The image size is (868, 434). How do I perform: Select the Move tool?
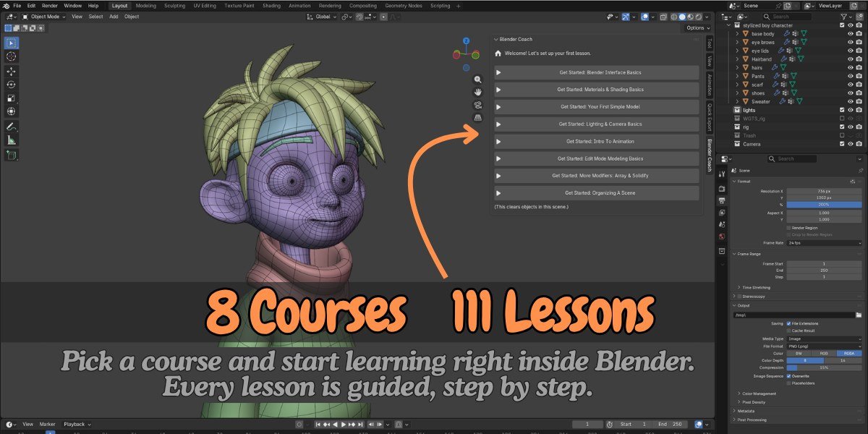coord(12,71)
